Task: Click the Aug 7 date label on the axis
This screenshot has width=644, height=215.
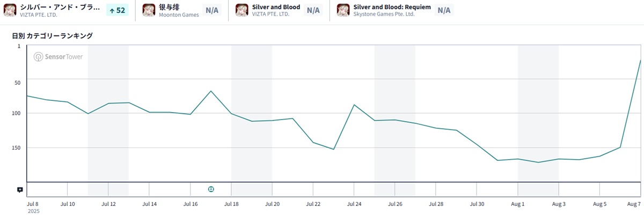Action: point(634,204)
